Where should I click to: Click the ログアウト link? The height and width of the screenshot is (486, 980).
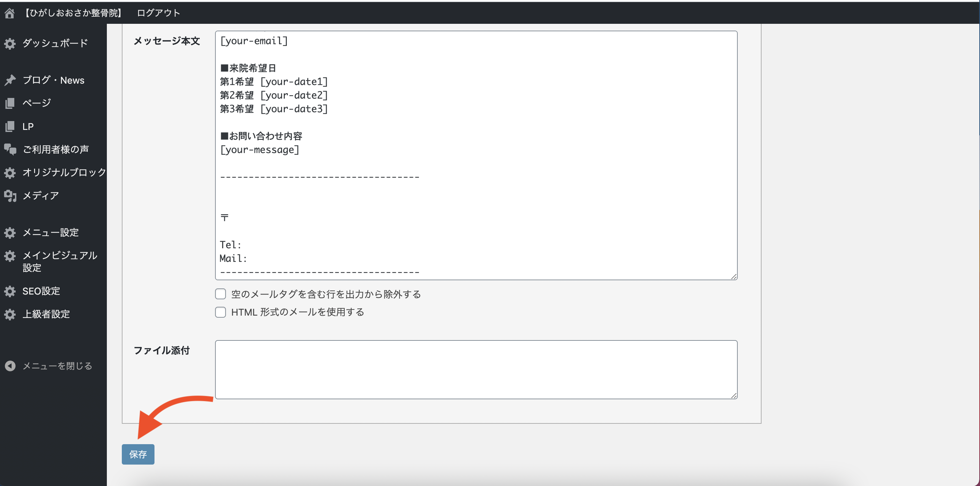click(x=158, y=13)
